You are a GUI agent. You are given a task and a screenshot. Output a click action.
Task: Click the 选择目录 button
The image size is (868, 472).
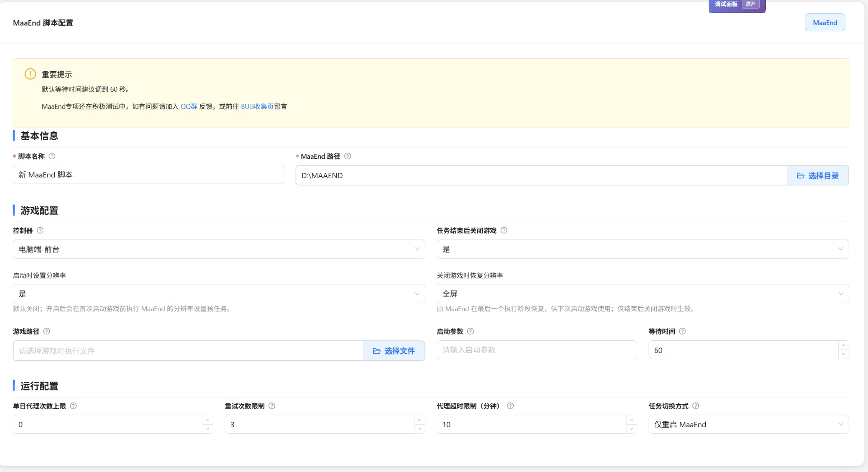point(818,176)
